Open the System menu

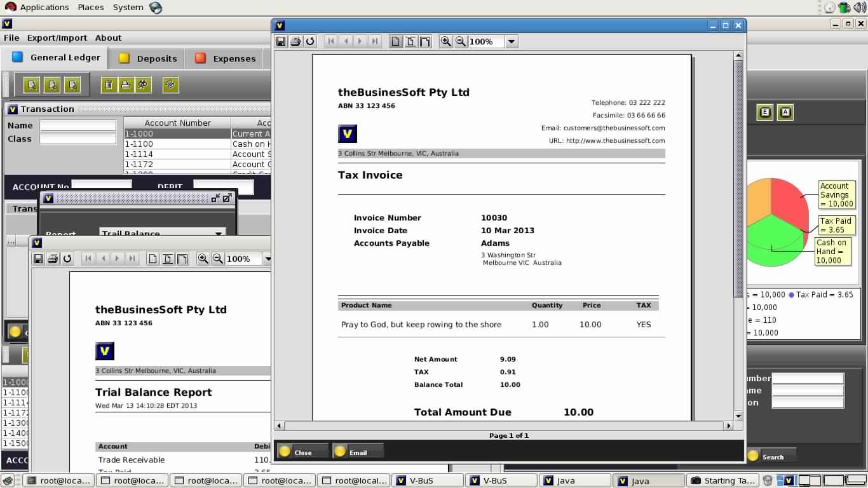point(128,7)
